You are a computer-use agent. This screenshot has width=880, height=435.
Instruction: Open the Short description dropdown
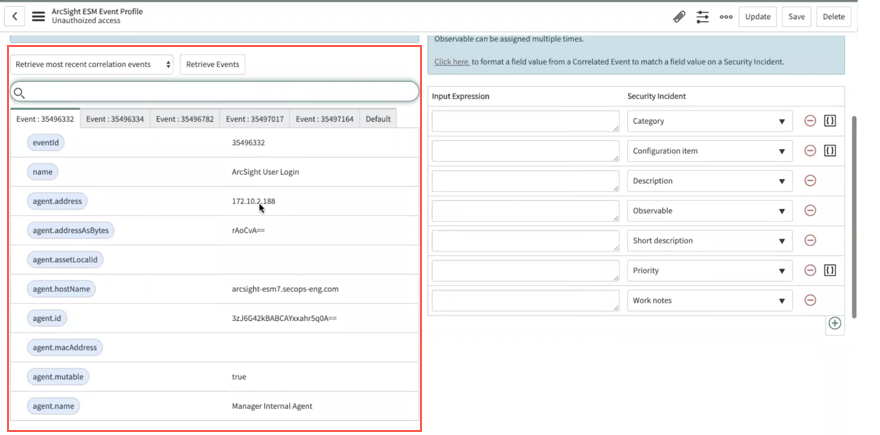[709, 241]
